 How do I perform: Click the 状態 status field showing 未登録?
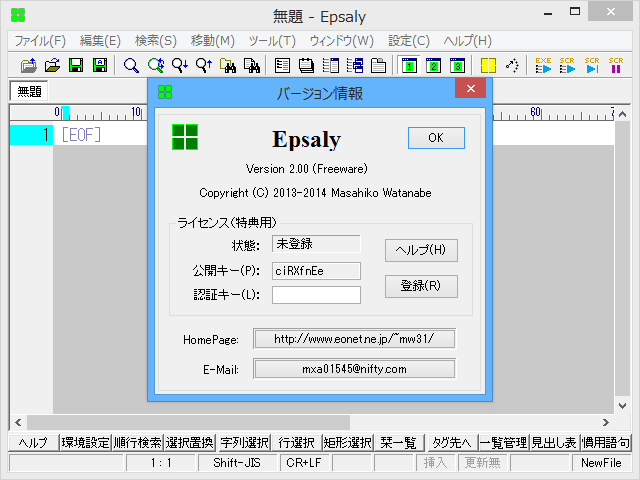coord(316,244)
